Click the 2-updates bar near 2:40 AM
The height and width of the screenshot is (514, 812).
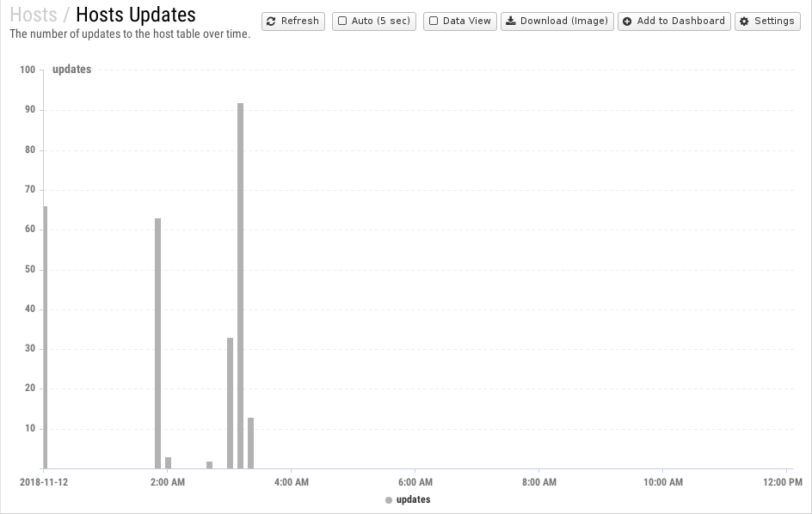point(209,465)
